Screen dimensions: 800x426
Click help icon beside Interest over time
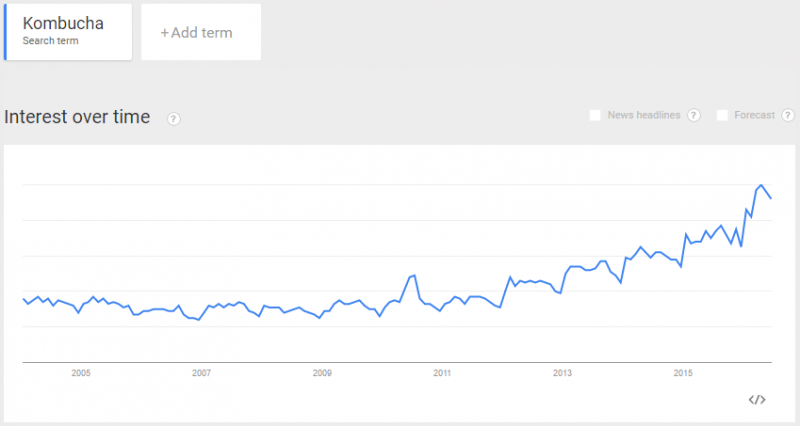pyautogui.click(x=174, y=119)
